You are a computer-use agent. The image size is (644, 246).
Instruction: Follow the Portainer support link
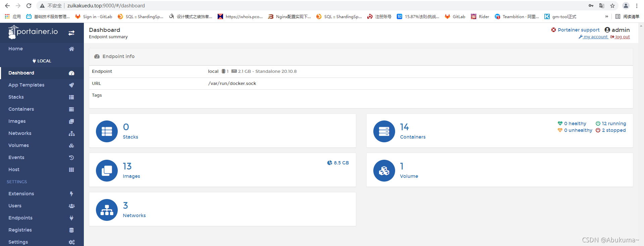[575, 30]
